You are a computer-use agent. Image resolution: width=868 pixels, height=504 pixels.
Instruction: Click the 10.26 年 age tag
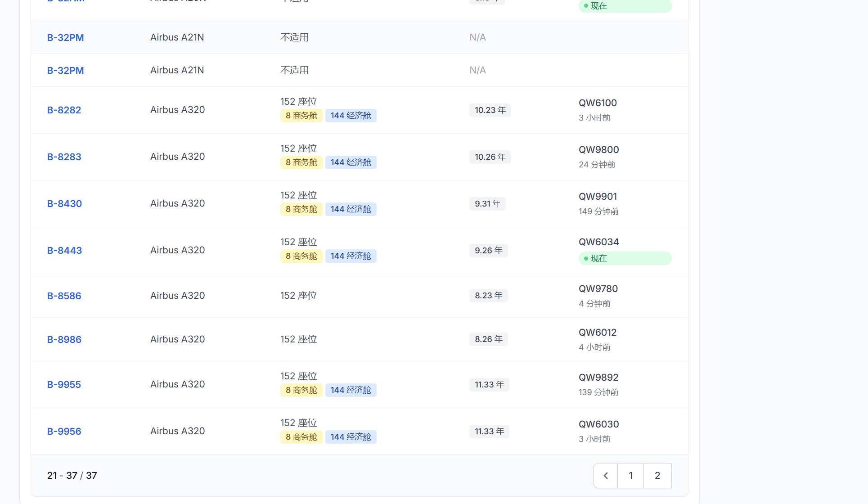point(490,157)
